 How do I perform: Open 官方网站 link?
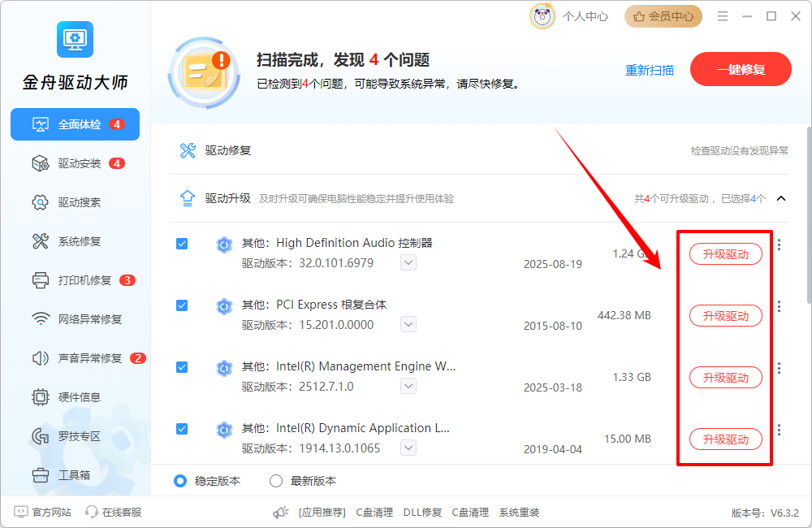pos(42,512)
